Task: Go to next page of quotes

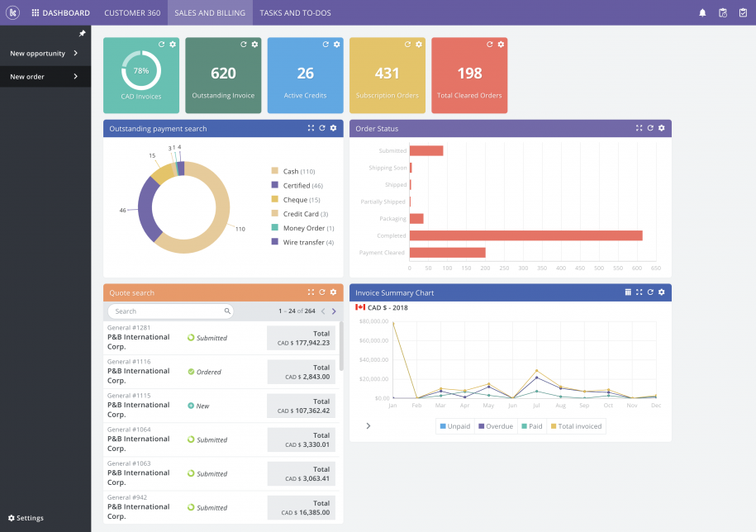Action: [334, 311]
